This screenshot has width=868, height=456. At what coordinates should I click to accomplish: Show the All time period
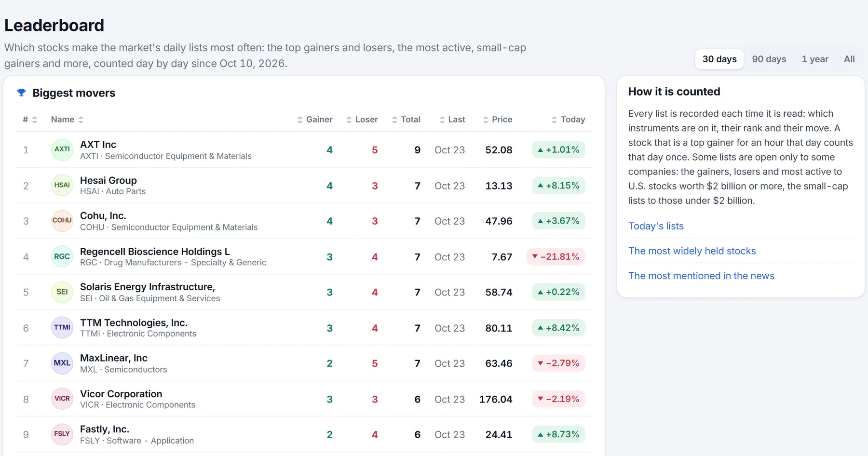click(x=849, y=59)
